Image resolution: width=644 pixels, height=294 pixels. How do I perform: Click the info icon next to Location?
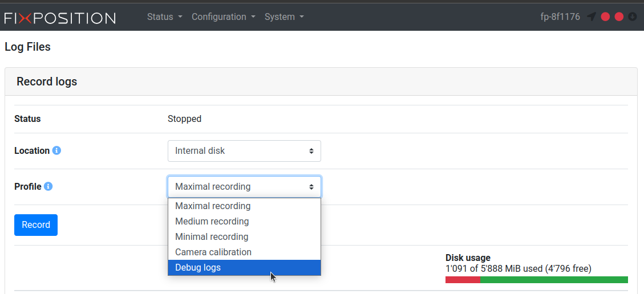pyautogui.click(x=56, y=150)
